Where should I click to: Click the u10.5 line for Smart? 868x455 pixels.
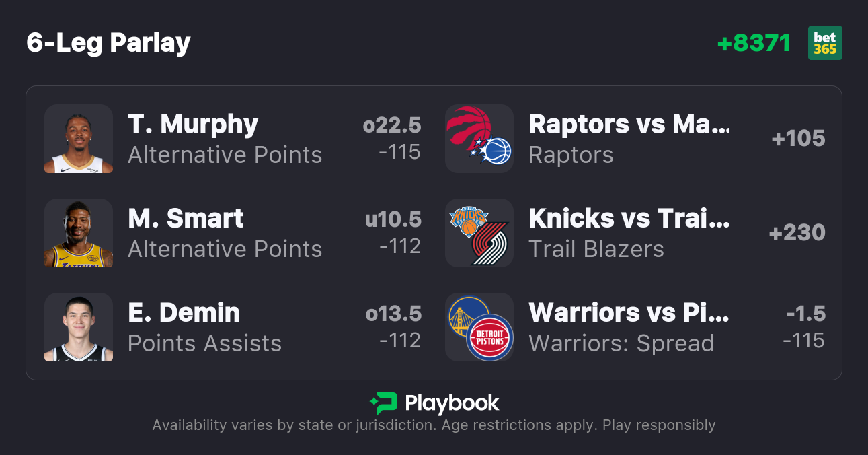(x=393, y=219)
